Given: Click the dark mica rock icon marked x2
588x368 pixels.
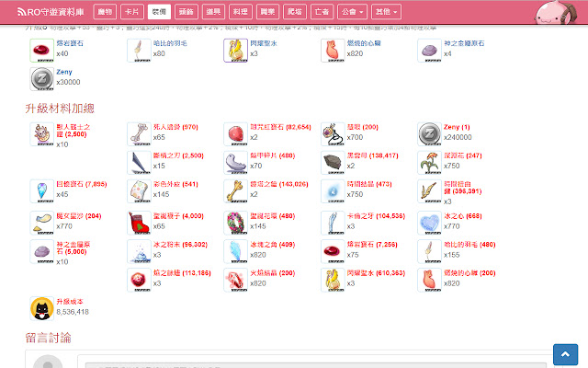Looking at the screenshot, I should 333,163.
